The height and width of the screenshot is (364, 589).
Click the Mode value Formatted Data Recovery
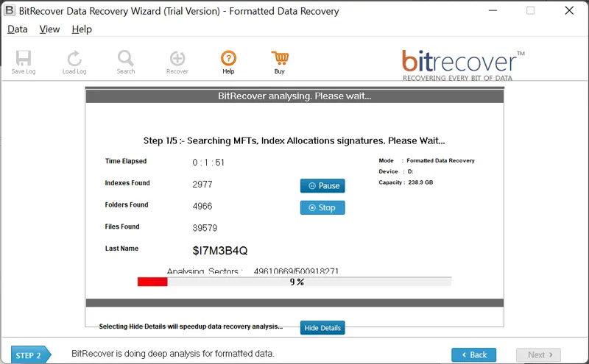[x=440, y=160]
